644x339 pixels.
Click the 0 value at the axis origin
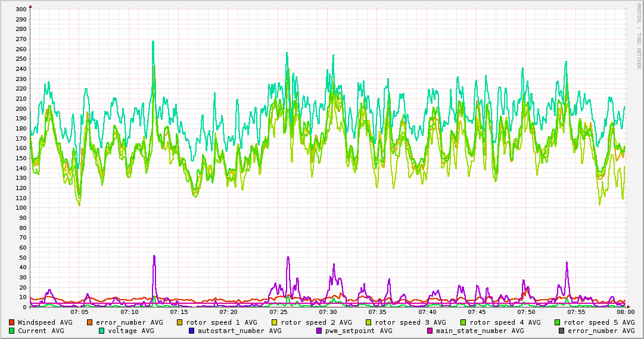click(x=25, y=307)
